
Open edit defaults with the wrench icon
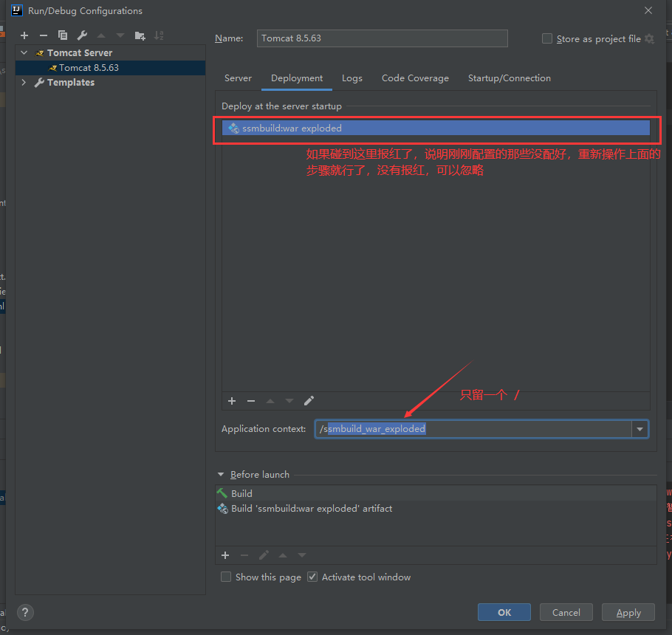(81, 35)
